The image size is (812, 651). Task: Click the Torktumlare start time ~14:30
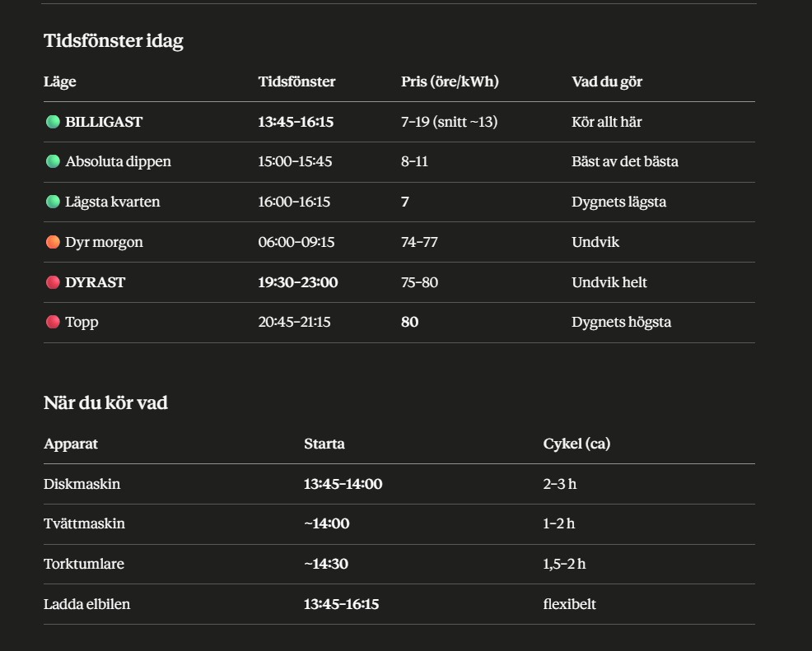click(326, 564)
